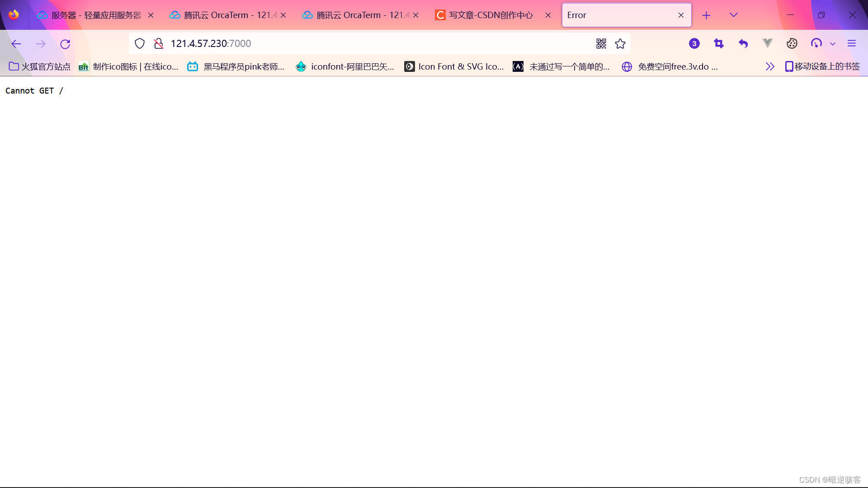List all tabs dropdown arrow
Screen dimensions: 868x488
[x=734, y=15]
